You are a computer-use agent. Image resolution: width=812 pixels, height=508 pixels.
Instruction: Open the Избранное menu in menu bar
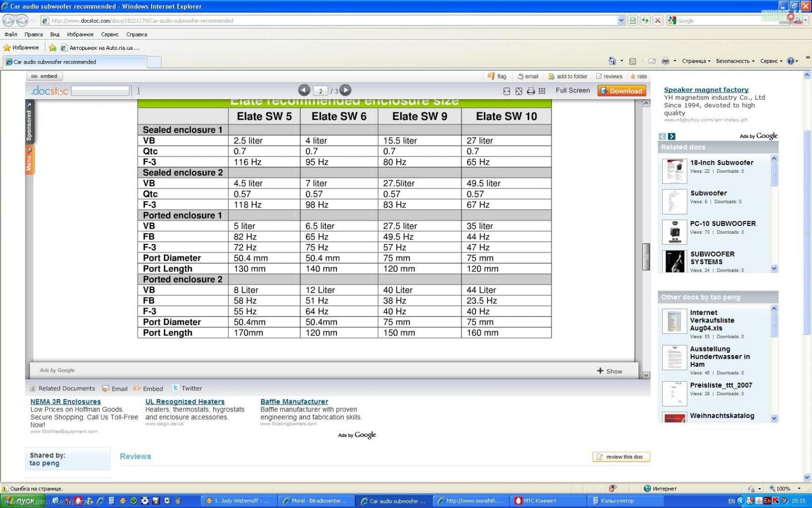tap(80, 35)
